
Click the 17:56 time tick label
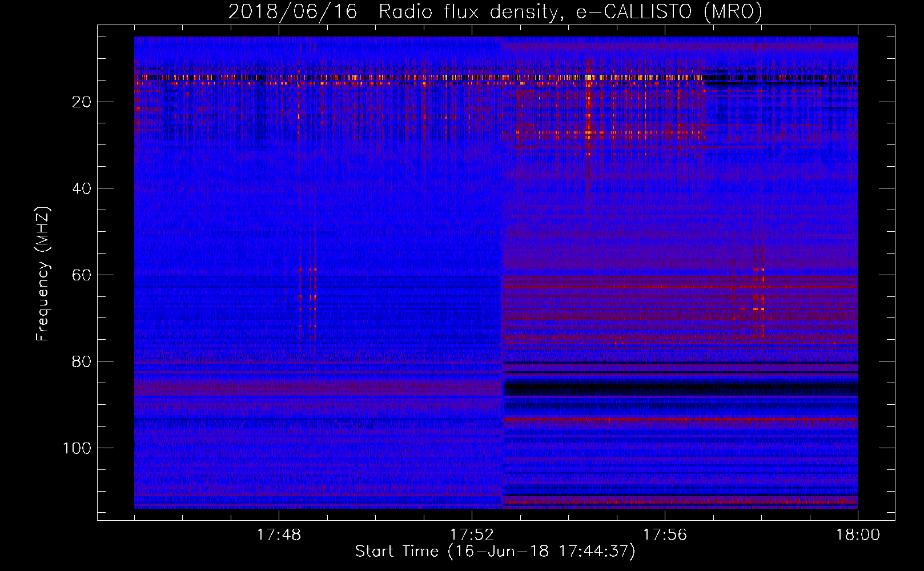click(665, 535)
